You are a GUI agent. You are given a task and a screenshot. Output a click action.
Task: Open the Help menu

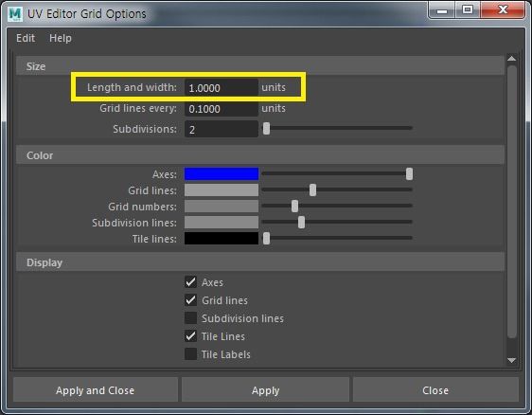(x=61, y=38)
